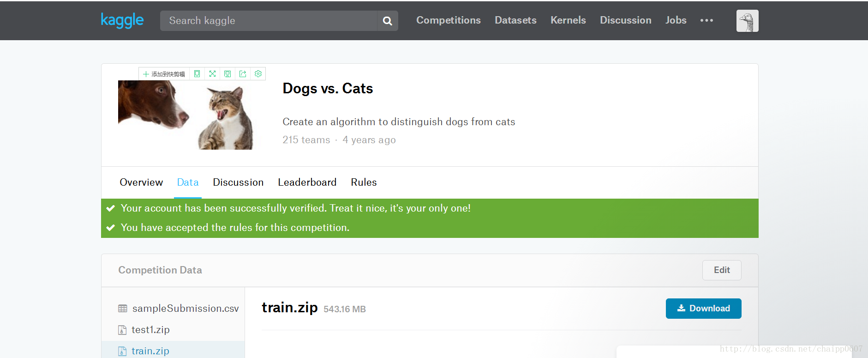Select sampleSubmission.csv in the file list
The height and width of the screenshot is (358, 868).
(185, 309)
